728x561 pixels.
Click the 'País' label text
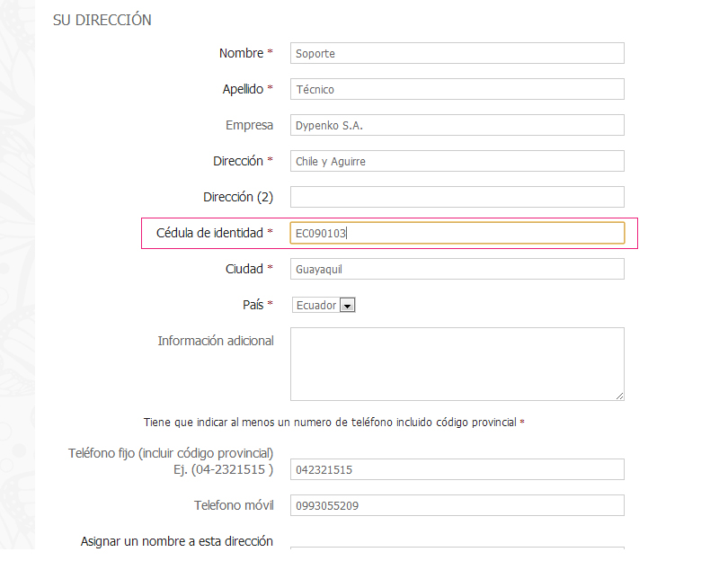click(x=253, y=305)
